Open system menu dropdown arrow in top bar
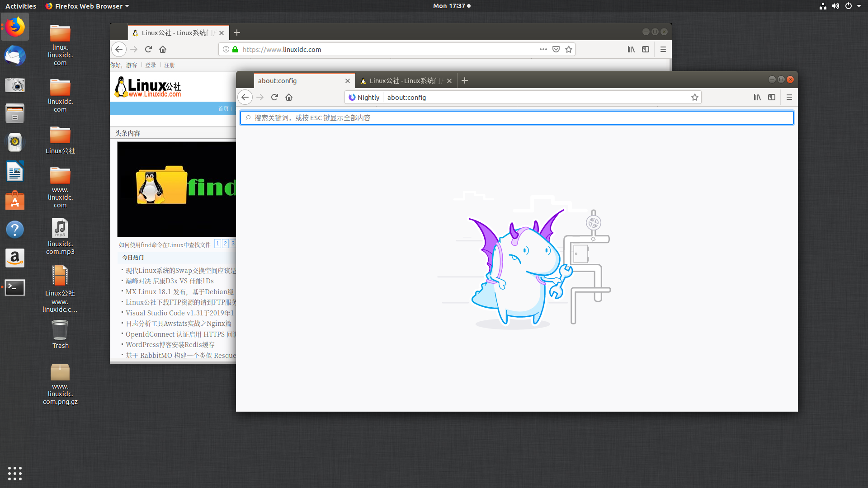The width and height of the screenshot is (868, 488). (x=859, y=6)
